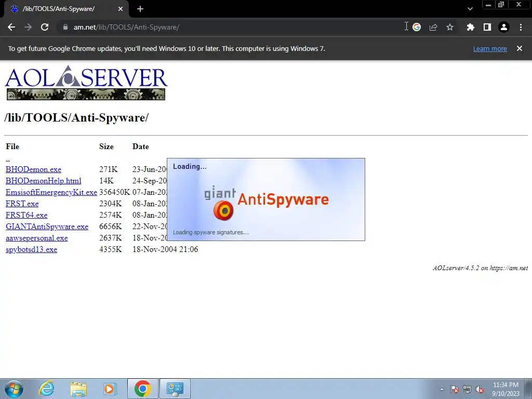Click the /lib/TOOLS/Anti-Spyware/ page heading

tap(76, 118)
